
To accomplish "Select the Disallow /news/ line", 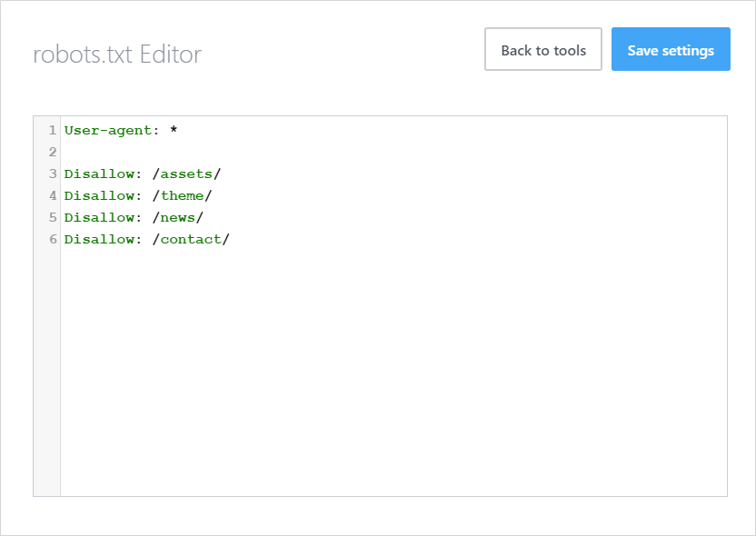I will [x=134, y=217].
